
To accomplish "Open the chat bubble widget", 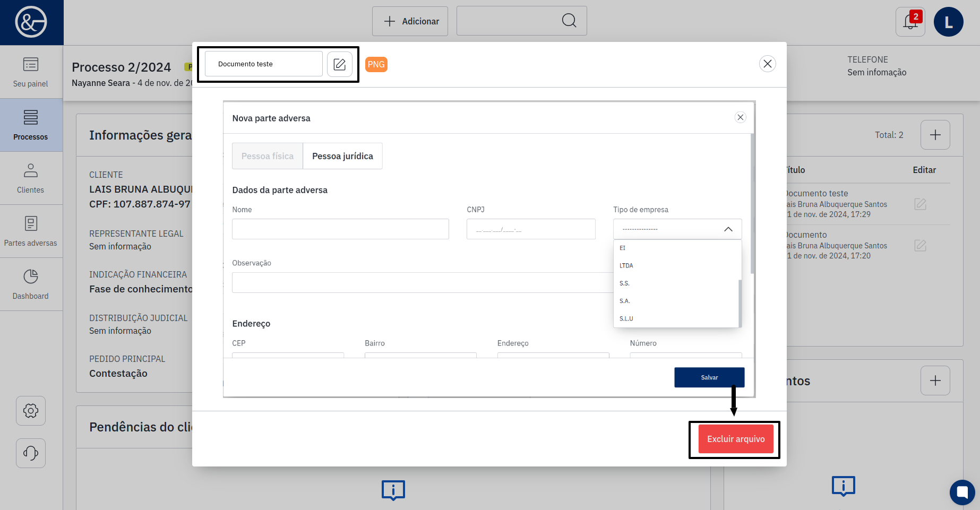I will tap(962, 492).
